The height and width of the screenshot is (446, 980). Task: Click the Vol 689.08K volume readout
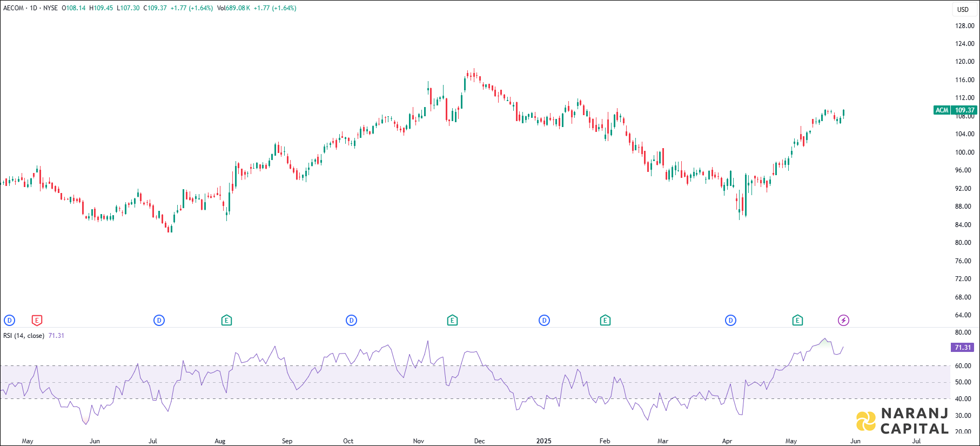tap(233, 8)
